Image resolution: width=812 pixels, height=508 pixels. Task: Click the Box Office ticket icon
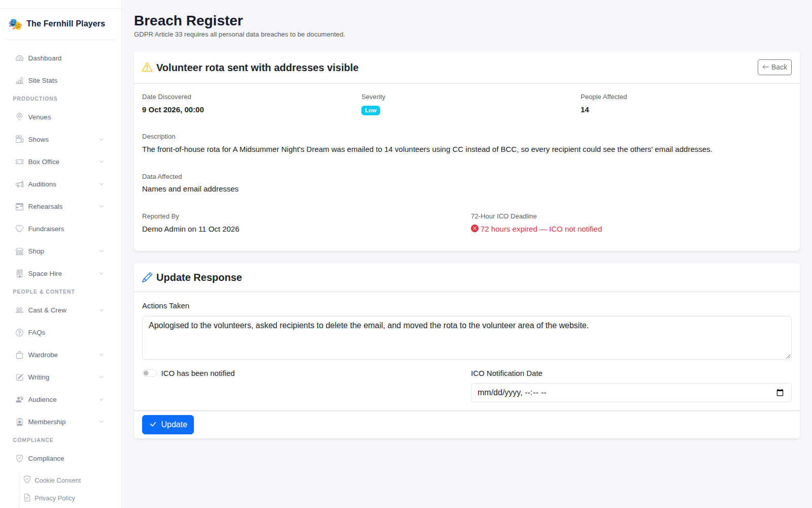click(x=19, y=162)
